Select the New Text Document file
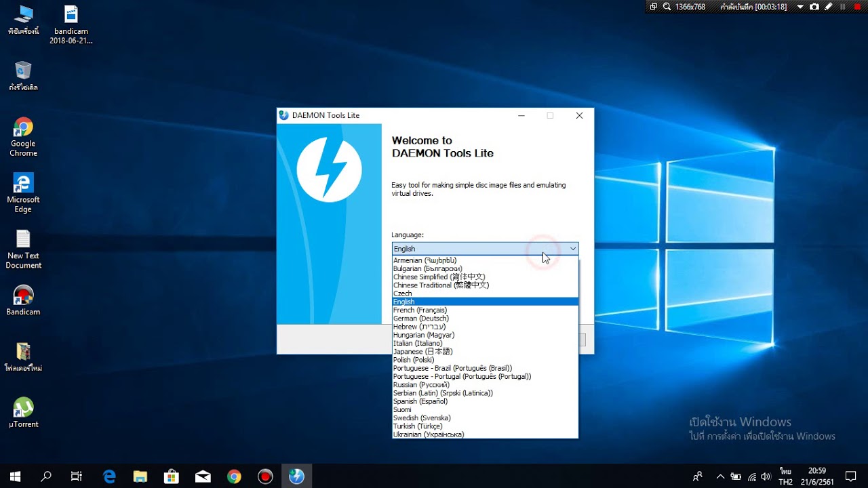This screenshot has width=868, height=488. point(23,249)
